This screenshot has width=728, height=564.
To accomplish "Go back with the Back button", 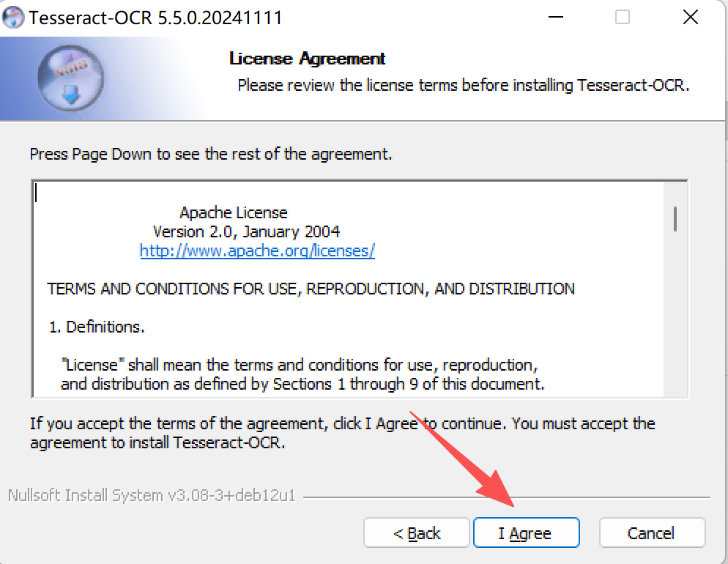I will pyautogui.click(x=416, y=533).
